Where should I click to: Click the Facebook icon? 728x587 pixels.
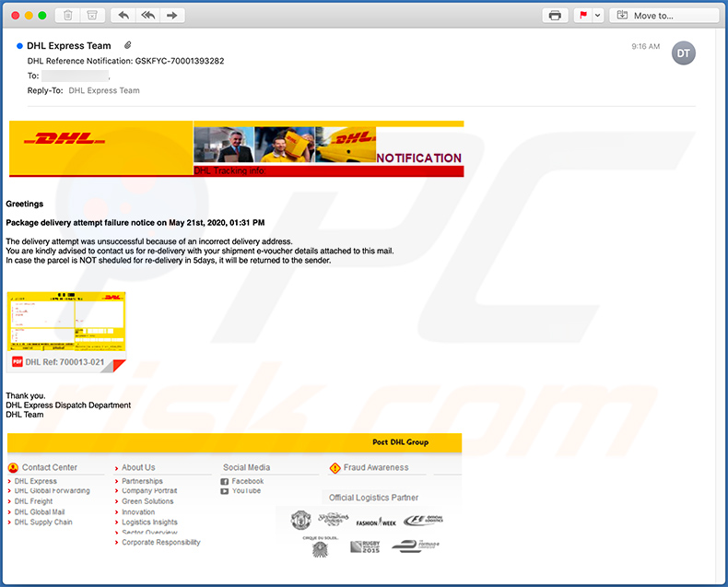(224, 482)
